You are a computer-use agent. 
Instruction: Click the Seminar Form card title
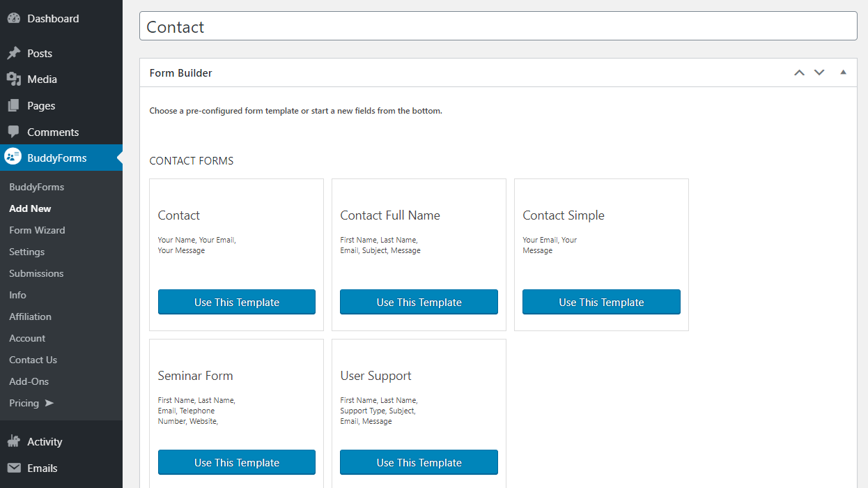click(195, 376)
